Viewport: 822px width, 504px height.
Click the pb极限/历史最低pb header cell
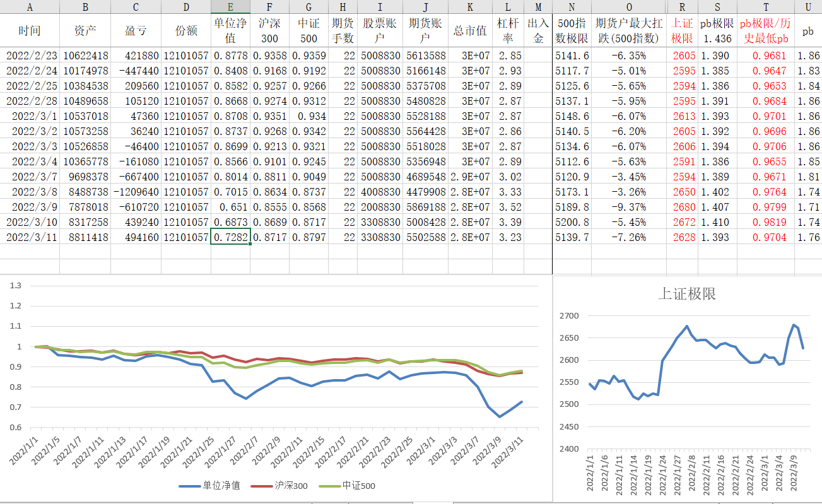(x=765, y=30)
